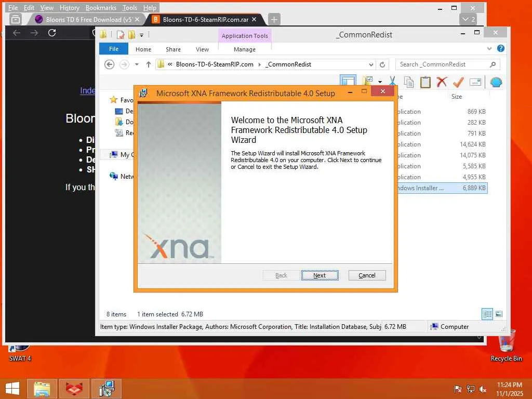
Task: Click the Paste clipboard toolbar icon
Action: tap(425, 82)
